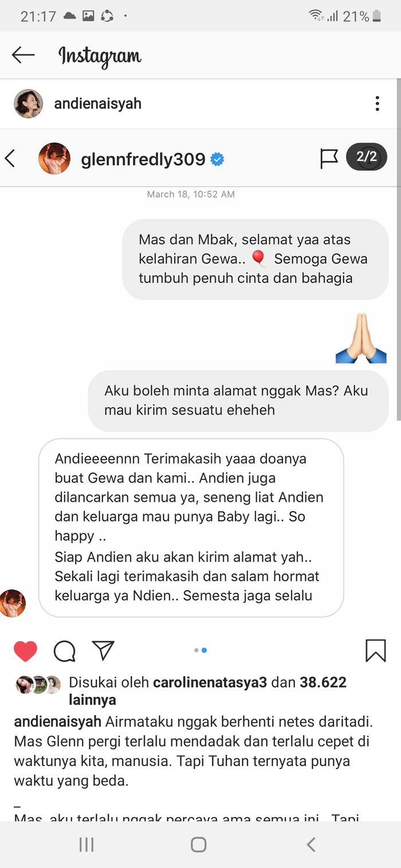The image size is (401, 868).
Task: Tap the carousel page indicator dots
Action: (200, 650)
